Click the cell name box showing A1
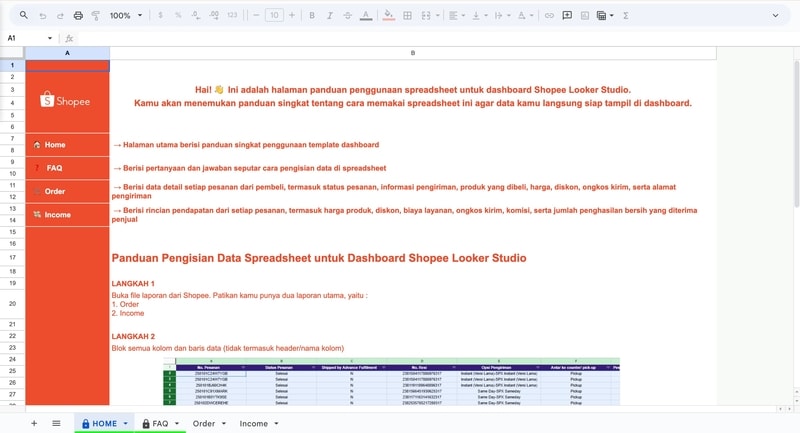This screenshot has height=433, width=800. click(x=25, y=38)
